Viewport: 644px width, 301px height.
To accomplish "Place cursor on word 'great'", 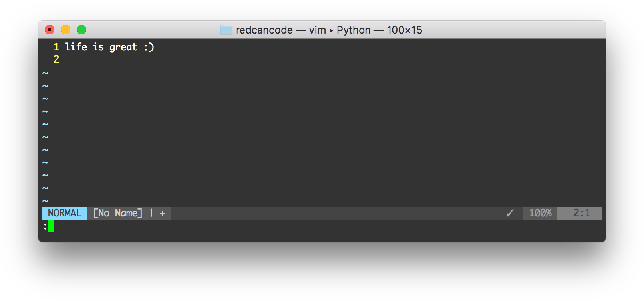I will point(123,48).
